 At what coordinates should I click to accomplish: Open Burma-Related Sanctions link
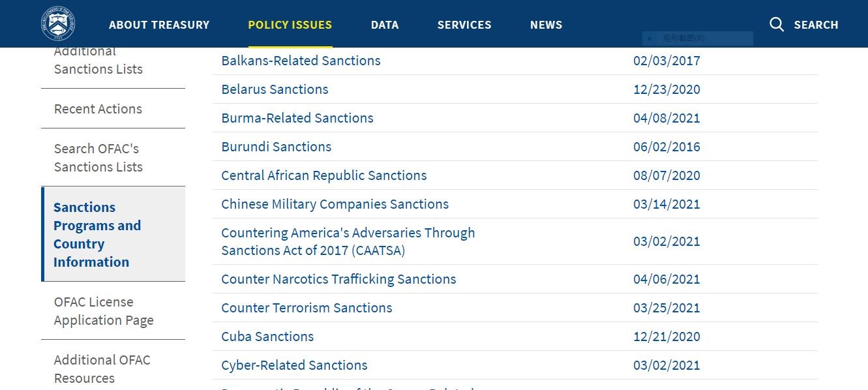click(297, 118)
